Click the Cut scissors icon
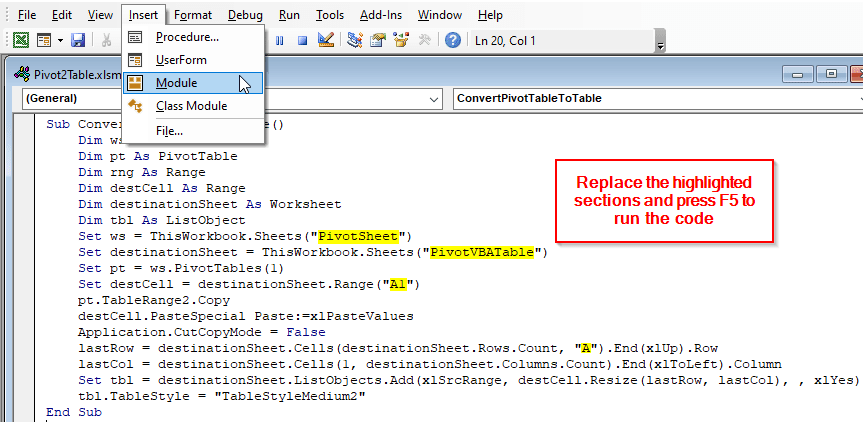 point(106,40)
